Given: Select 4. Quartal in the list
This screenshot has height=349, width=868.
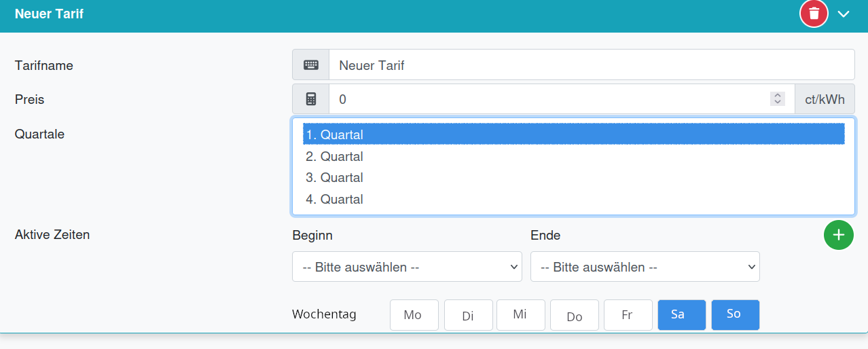Looking at the screenshot, I should pos(573,200).
